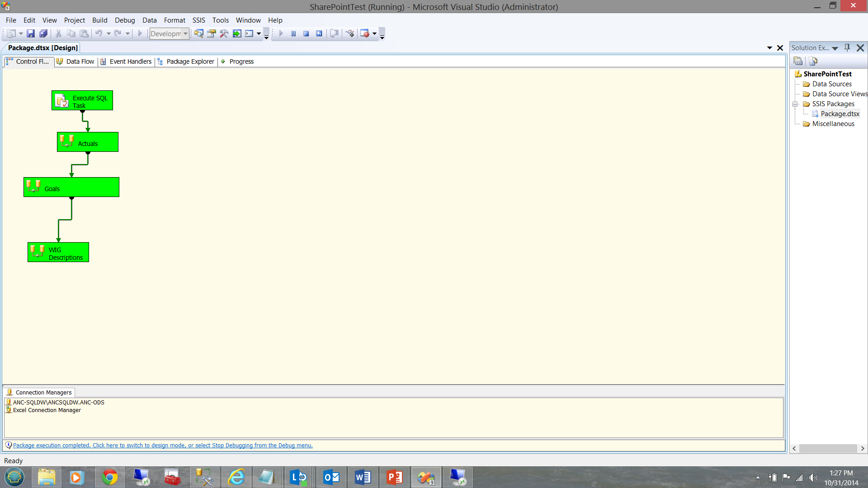Click the Restart debugging icon
Image resolution: width=868 pixels, height=488 pixels.
(319, 33)
